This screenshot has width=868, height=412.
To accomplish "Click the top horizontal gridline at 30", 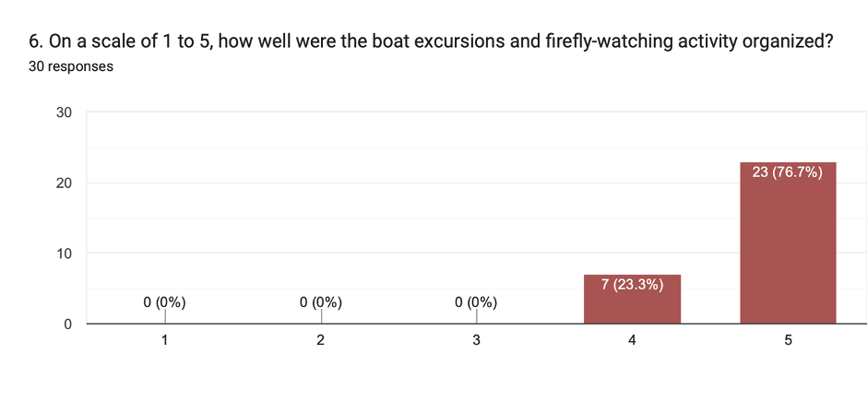I will (461, 112).
